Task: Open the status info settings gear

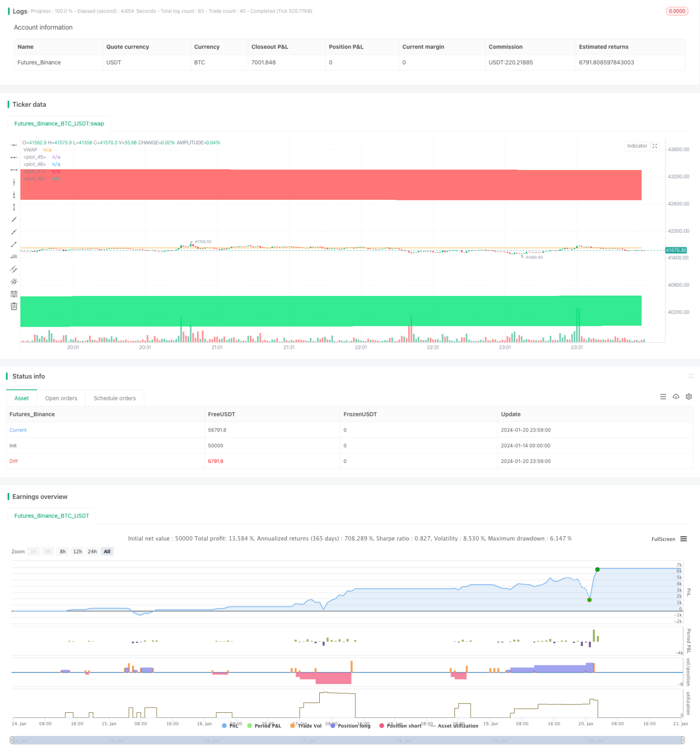Action: pos(689,397)
